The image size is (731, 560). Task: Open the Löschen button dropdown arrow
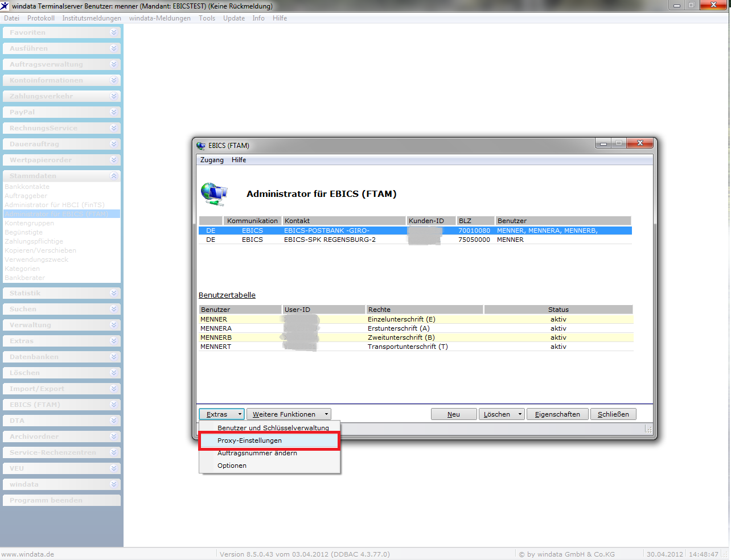tap(520, 414)
